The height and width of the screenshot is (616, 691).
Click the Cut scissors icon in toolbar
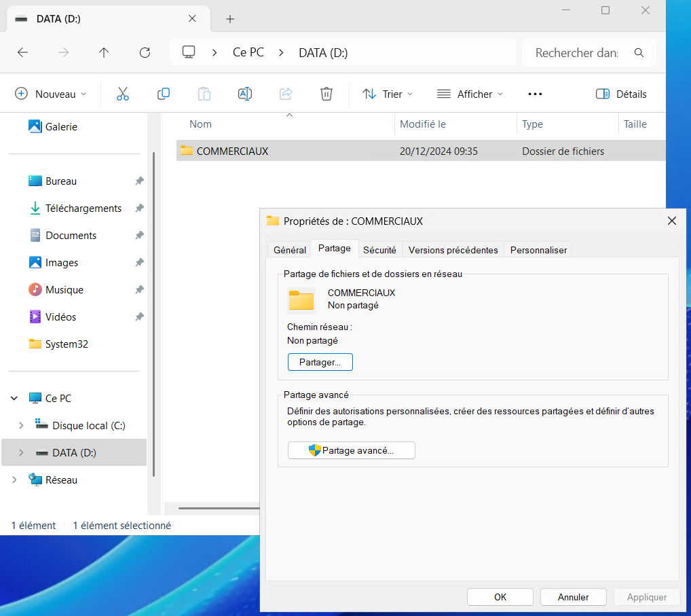pyautogui.click(x=123, y=94)
